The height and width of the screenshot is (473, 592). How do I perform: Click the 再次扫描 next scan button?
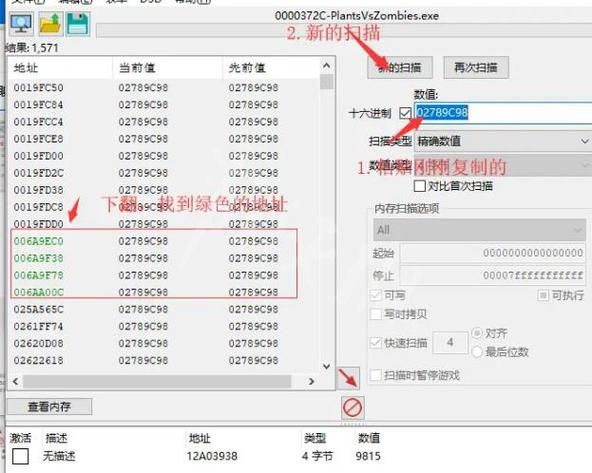(x=476, y=68)
